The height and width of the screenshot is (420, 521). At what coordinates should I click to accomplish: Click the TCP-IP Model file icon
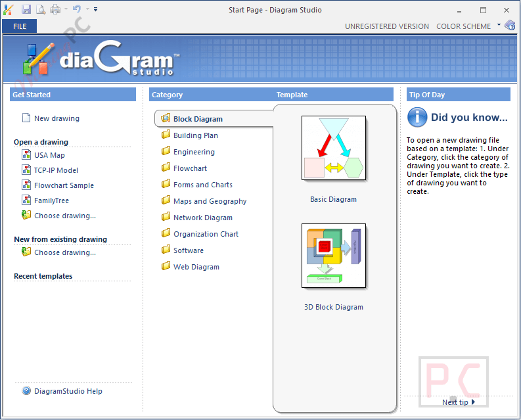click(26, 170)
